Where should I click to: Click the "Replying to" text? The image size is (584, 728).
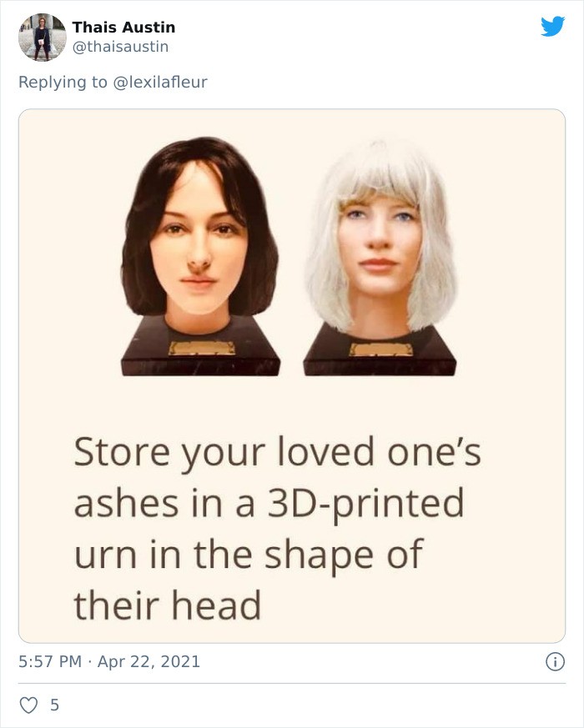click(x=63, y=83)
